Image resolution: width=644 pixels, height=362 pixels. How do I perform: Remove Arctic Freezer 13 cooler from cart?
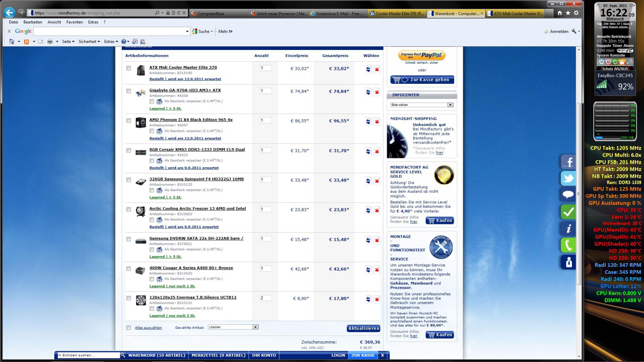(x=377, y=211)
